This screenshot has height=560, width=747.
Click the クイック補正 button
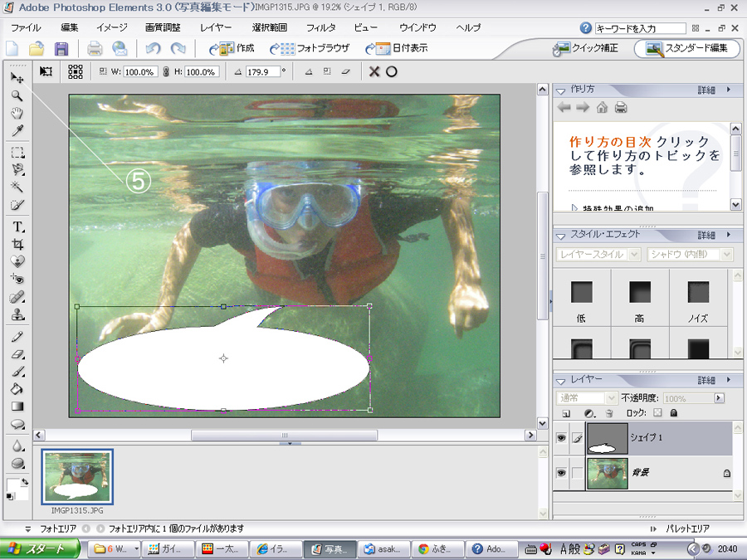tap(587, 48)
